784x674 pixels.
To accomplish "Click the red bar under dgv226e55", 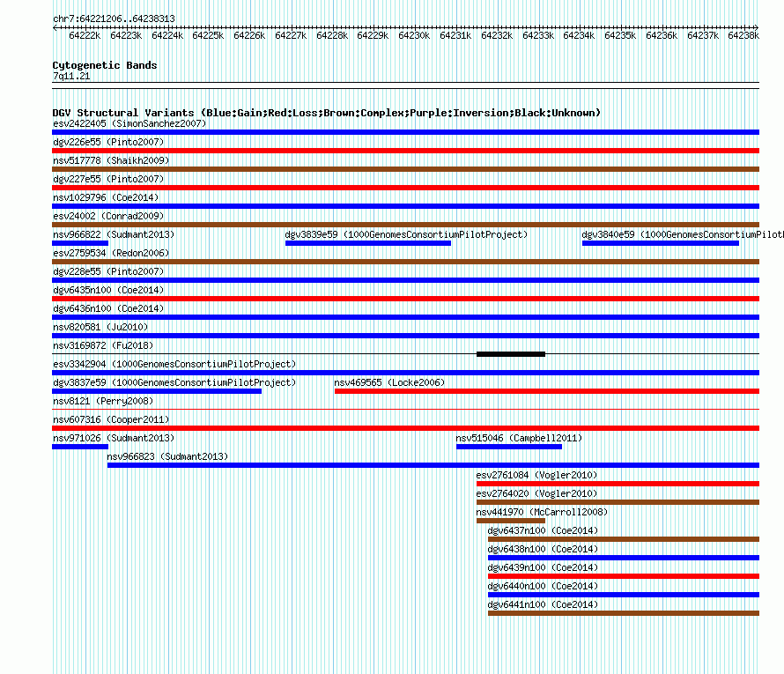I will pyautogui.click(x=405, y=151).
